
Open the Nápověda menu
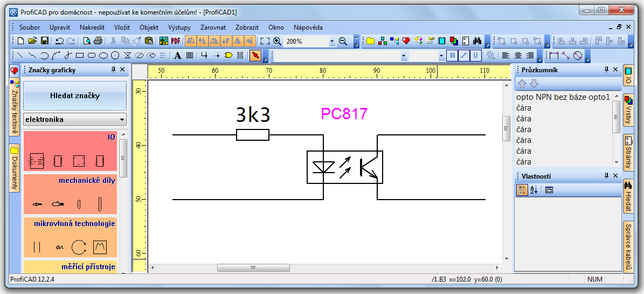pyautogui.click(x=308, y=28)
